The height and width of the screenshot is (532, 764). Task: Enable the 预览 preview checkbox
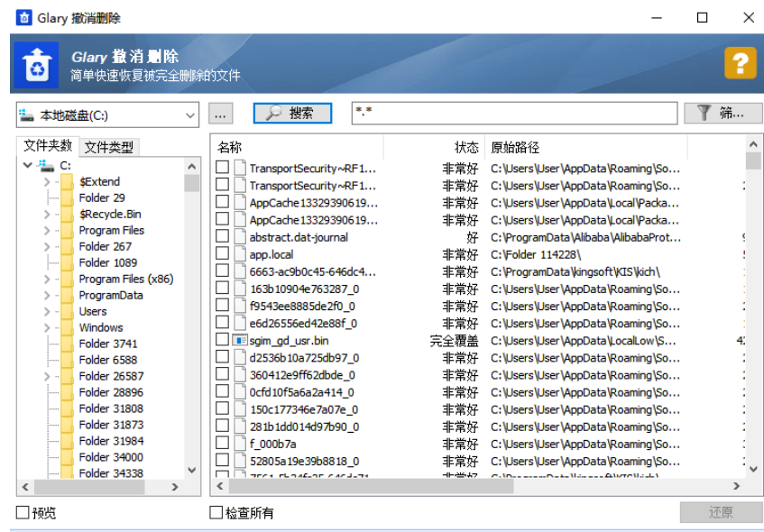click(23, 512)
